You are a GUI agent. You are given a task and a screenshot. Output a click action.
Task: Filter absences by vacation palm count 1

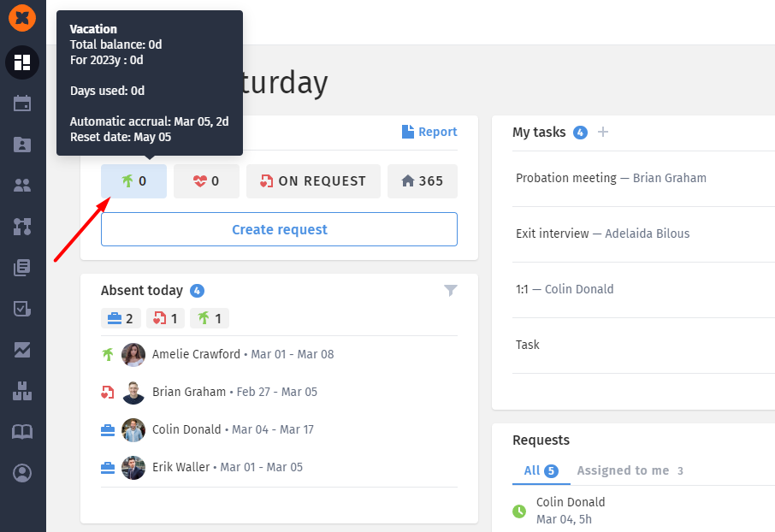210,318
